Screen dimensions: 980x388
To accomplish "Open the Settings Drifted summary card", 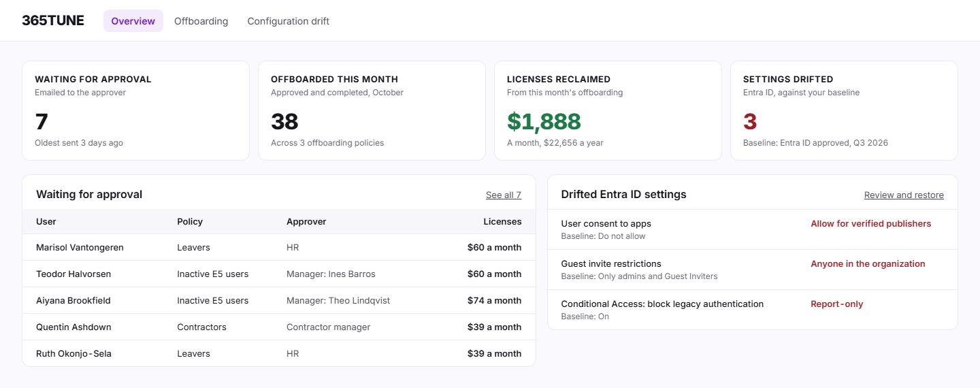I will [x=844, y=111].
